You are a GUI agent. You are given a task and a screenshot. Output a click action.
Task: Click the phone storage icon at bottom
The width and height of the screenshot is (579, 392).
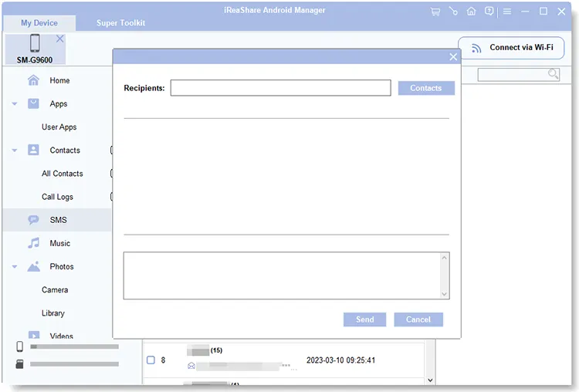pos(19,346)
